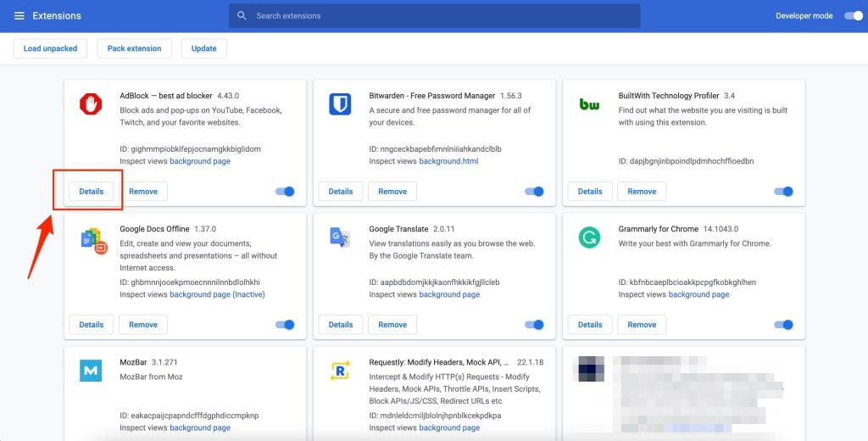
Task: Click the Update button
Action: click(x=203, y=48)
